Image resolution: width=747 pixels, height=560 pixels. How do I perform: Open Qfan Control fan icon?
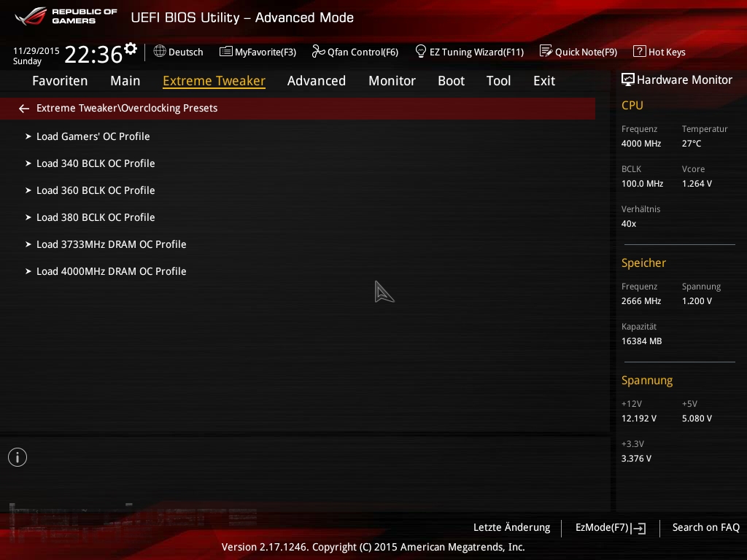318,52
